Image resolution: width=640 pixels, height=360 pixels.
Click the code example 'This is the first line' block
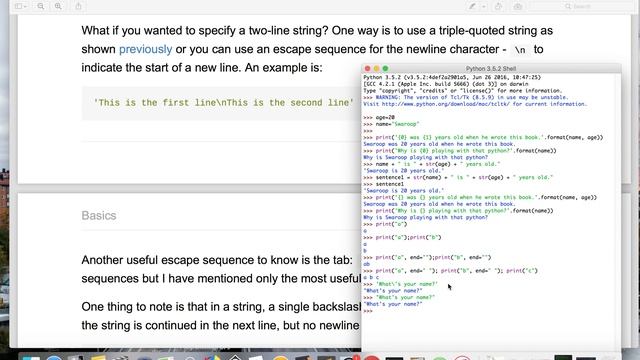pos(223,102)
